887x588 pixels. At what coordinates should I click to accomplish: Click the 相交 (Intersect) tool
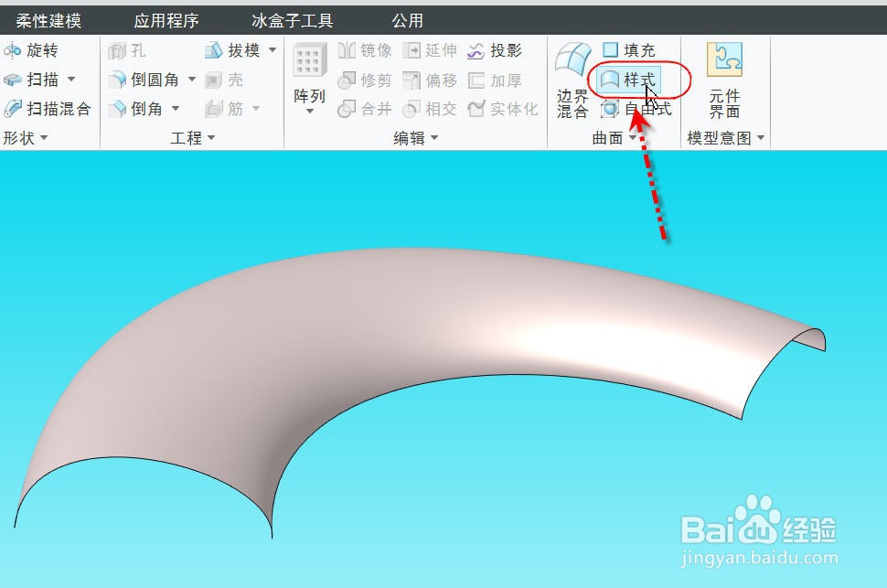click(x=430, y=109)
